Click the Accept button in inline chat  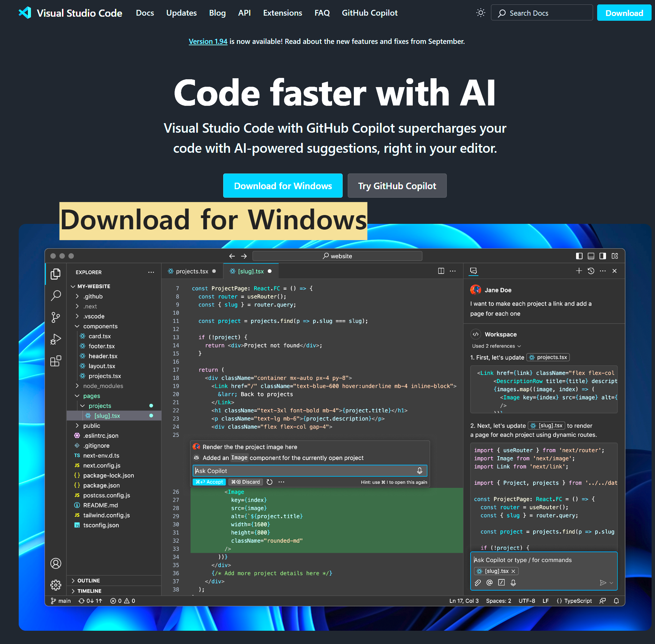pyautogui.click(x=209, y=482)
